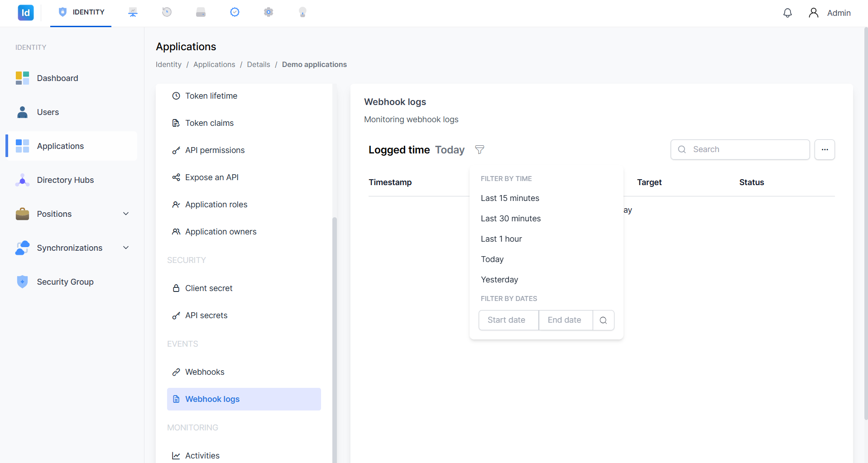Open Token lifetime settings

pyautogui.click(x=244, y=96)
